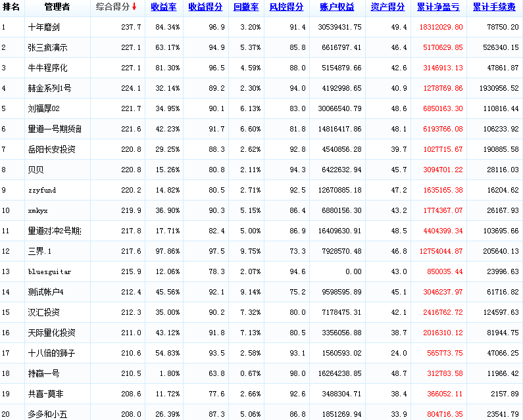The height and width of the screenshot is (420, 523).
Task: Click the 累计净盈亏 header link
Action: (439, 7)
